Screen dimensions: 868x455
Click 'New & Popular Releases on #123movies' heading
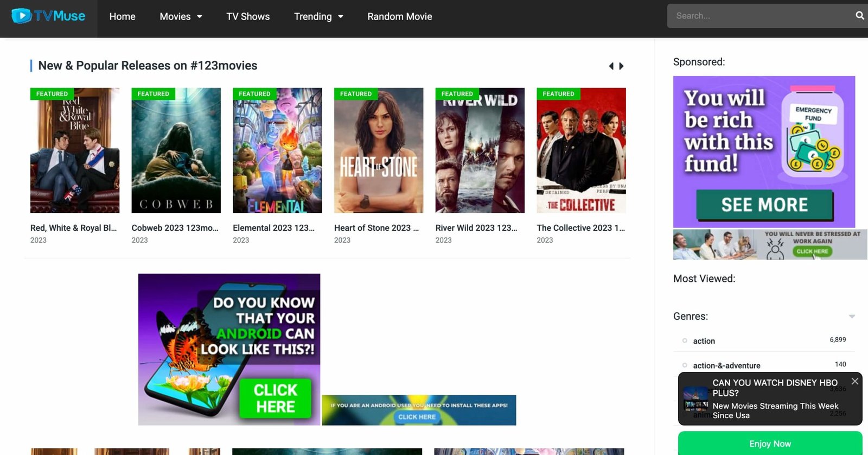pos(148,66)
